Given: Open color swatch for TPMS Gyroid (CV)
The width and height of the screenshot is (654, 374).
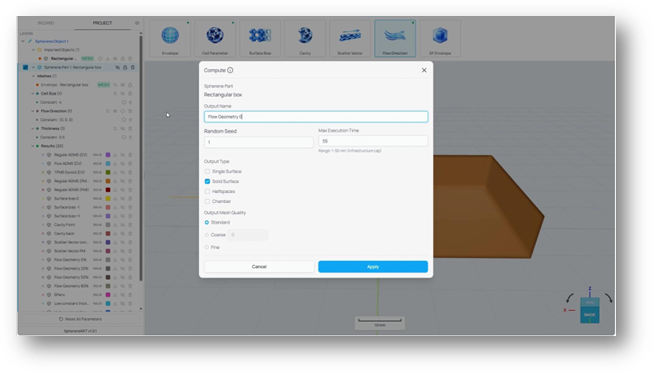Looking at the screenshot, I should 108,172.
